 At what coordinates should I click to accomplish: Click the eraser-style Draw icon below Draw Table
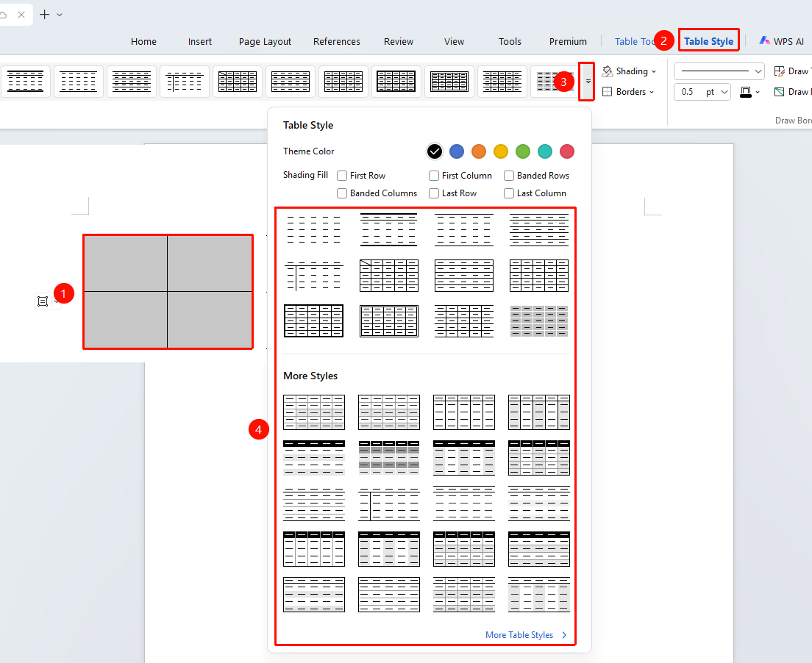[x=780, y=92]
